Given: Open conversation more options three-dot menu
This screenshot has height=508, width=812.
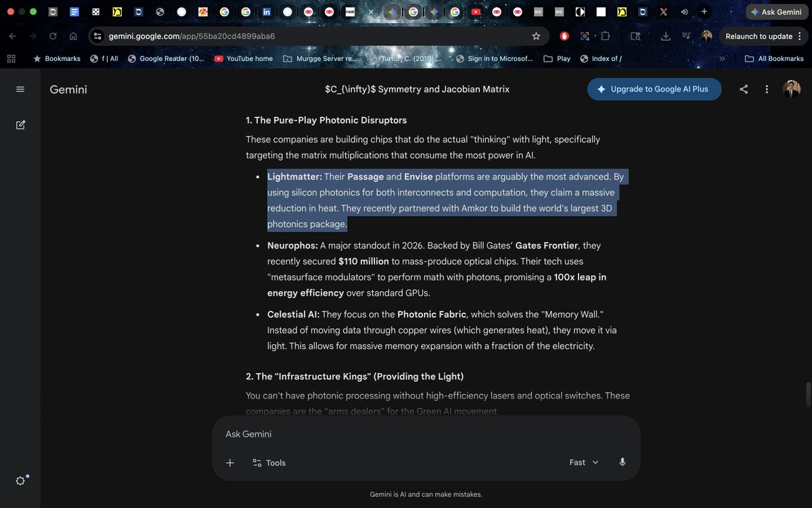Looking at the screenshot, I should click(x=767, y=89).
